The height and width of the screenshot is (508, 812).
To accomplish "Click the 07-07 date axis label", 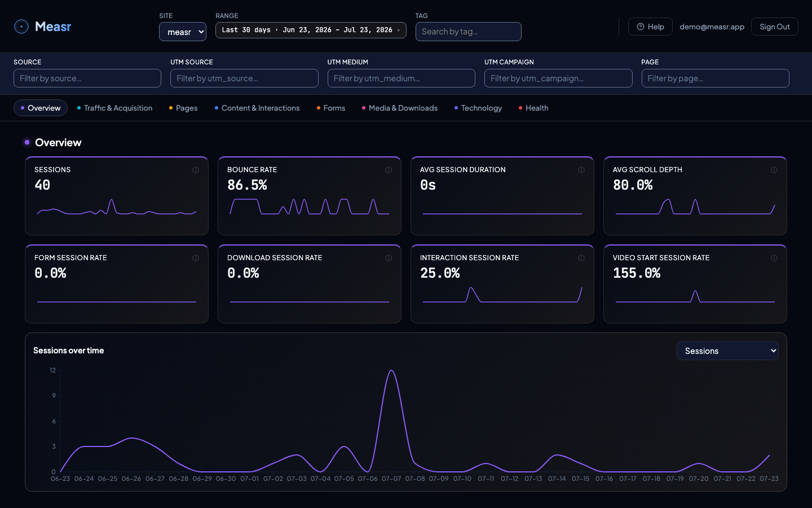I will (x=391, y=479).
